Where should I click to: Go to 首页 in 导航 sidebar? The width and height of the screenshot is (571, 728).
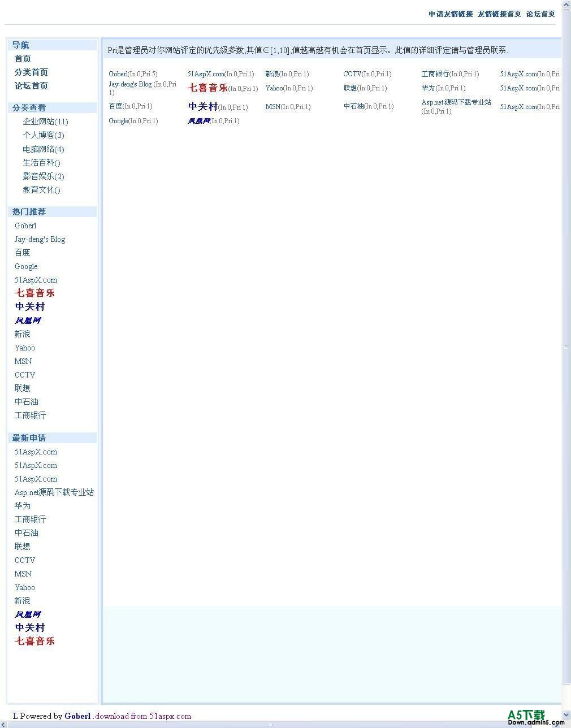[x=23, y=59]
